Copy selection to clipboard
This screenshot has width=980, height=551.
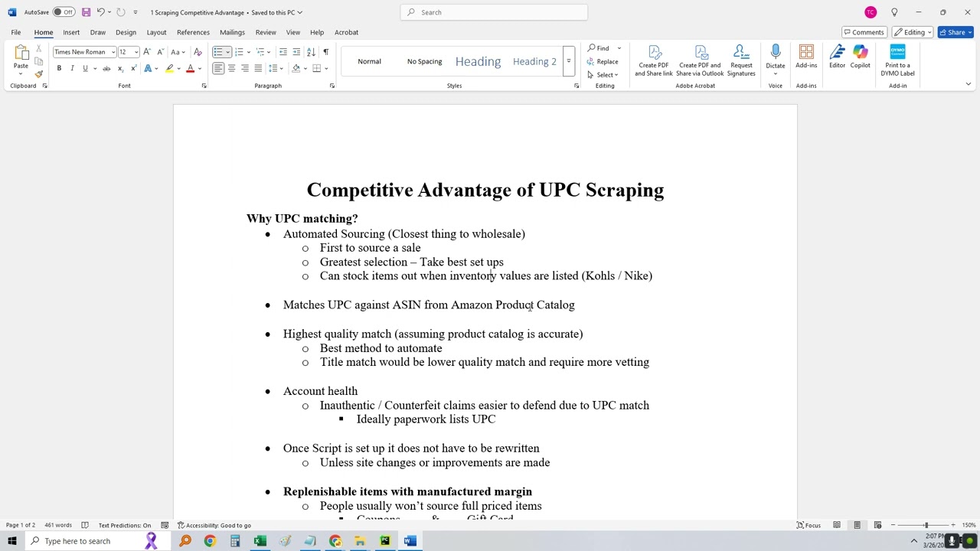click(38, 61)
